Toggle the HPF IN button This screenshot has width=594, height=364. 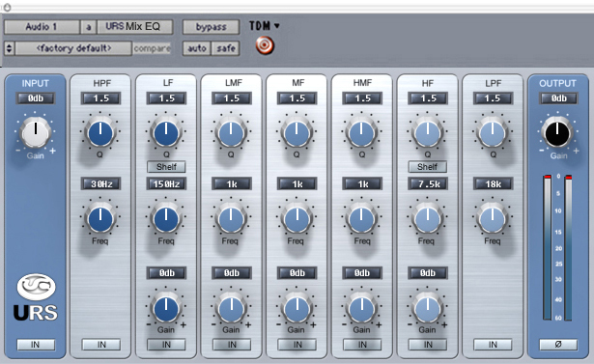101,345
